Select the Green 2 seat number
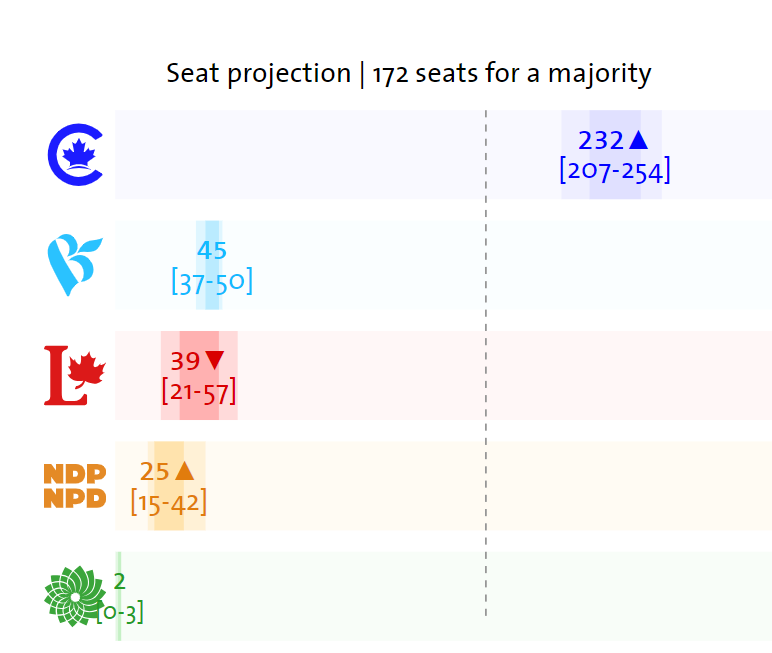The width and height of the screenshot is (772, 653). coord(120,582)
